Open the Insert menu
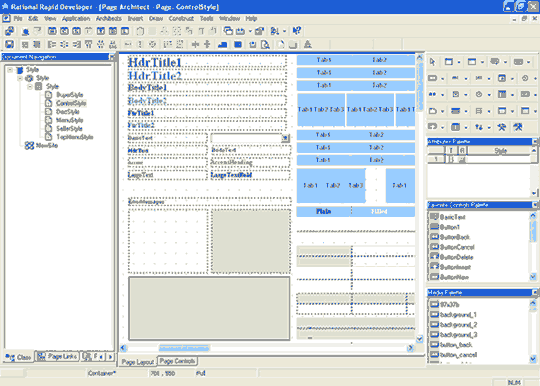Image resolution: width=540 pixels, height=386 pixels. [x=135, y=19]
